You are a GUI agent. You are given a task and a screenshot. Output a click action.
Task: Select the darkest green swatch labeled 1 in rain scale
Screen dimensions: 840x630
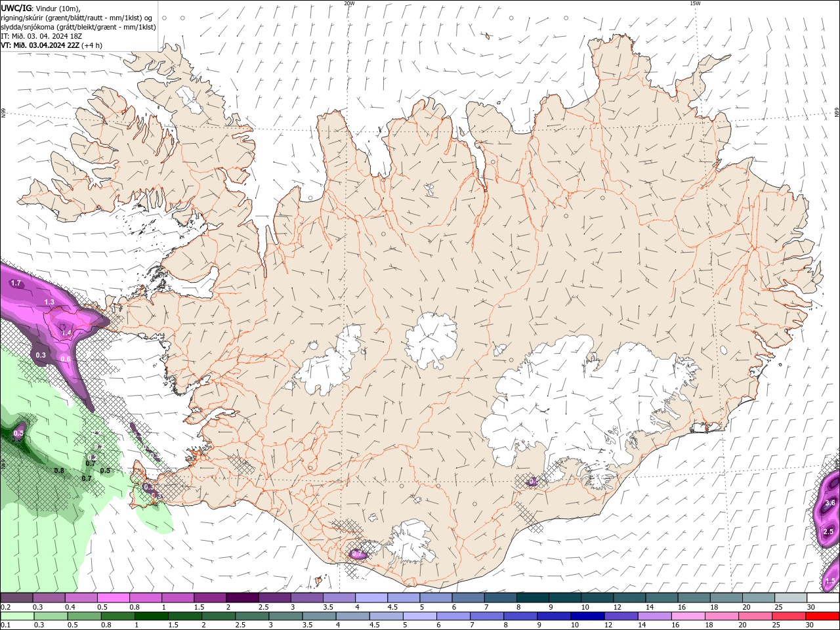pos(152,616)
